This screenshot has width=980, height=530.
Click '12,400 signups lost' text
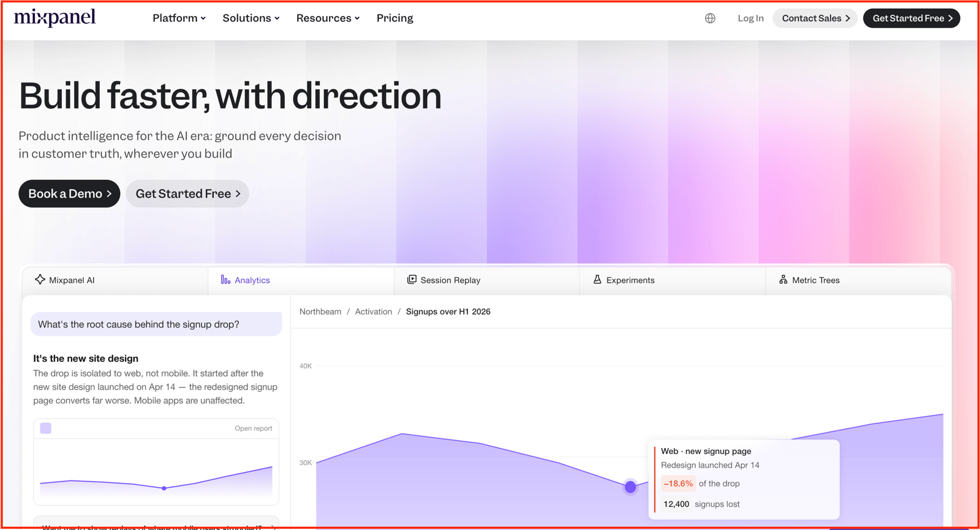(701, 504)
